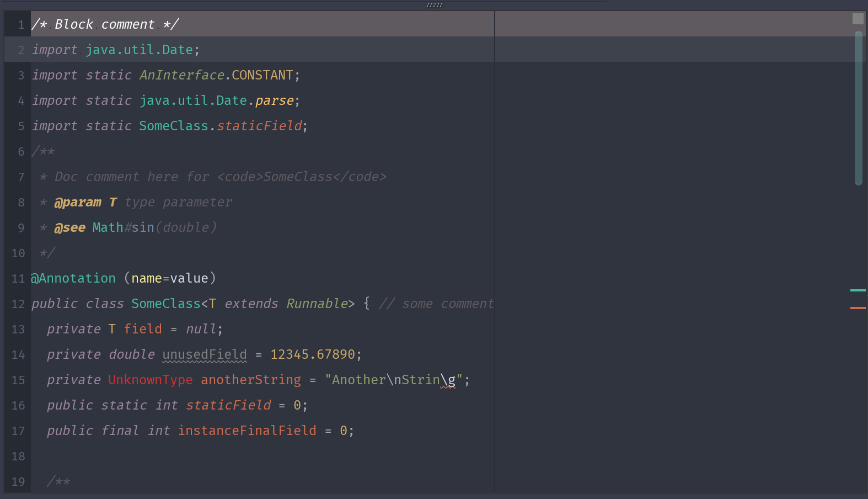The width and height of the screenshot is (868, 499).
Task: Click the "final" keyword on line 17
Action: pos(120,431)
